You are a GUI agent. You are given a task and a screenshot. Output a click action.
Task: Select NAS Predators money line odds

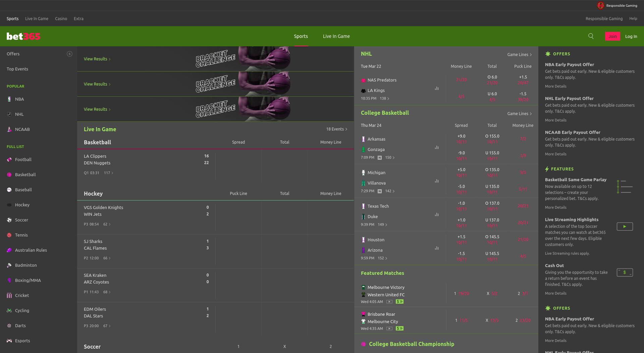coord(461,80)
